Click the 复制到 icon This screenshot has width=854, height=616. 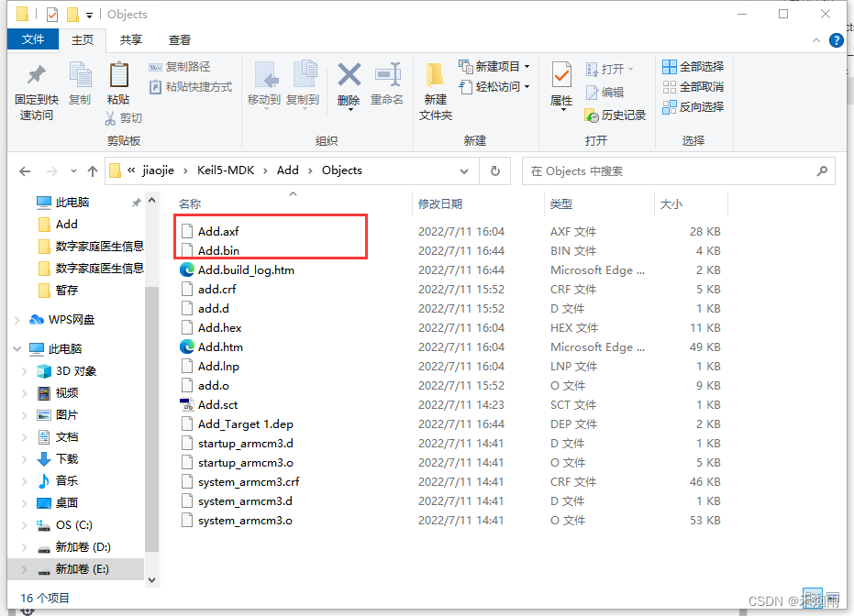pyautogui.click(x=305, y=74)
